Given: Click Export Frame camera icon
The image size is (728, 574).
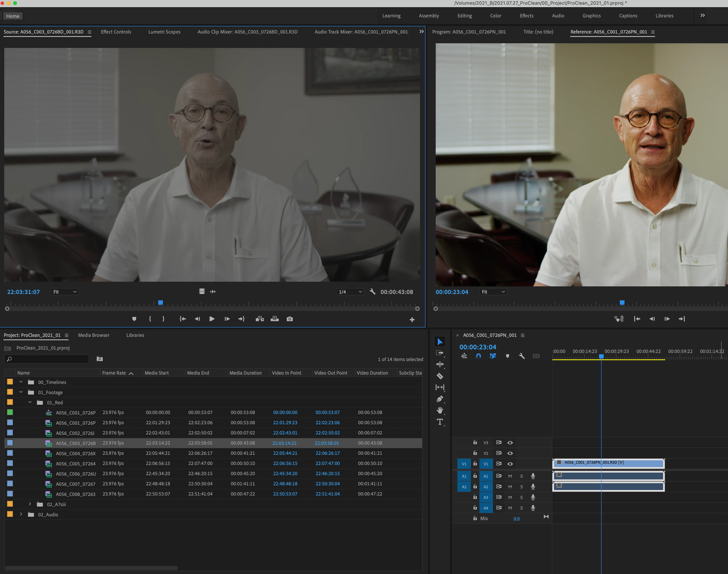Looking at the screenshot, I should point(289,319).
